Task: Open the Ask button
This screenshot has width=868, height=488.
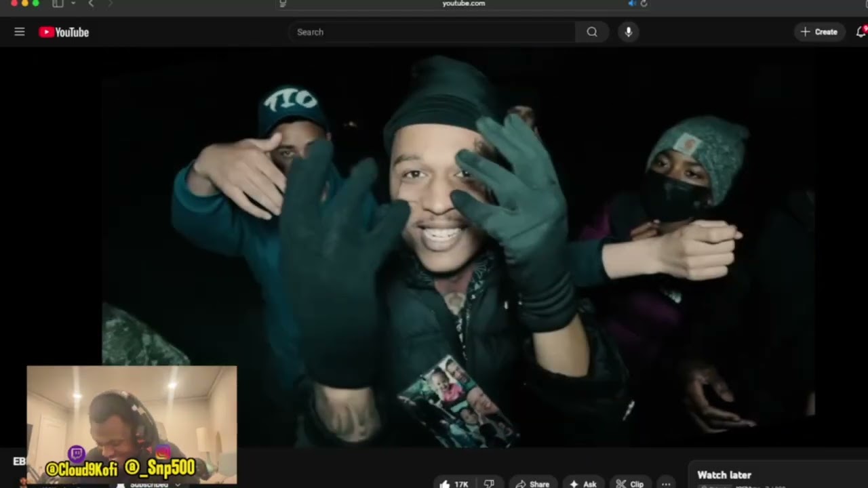Action: tap(583, 483)
